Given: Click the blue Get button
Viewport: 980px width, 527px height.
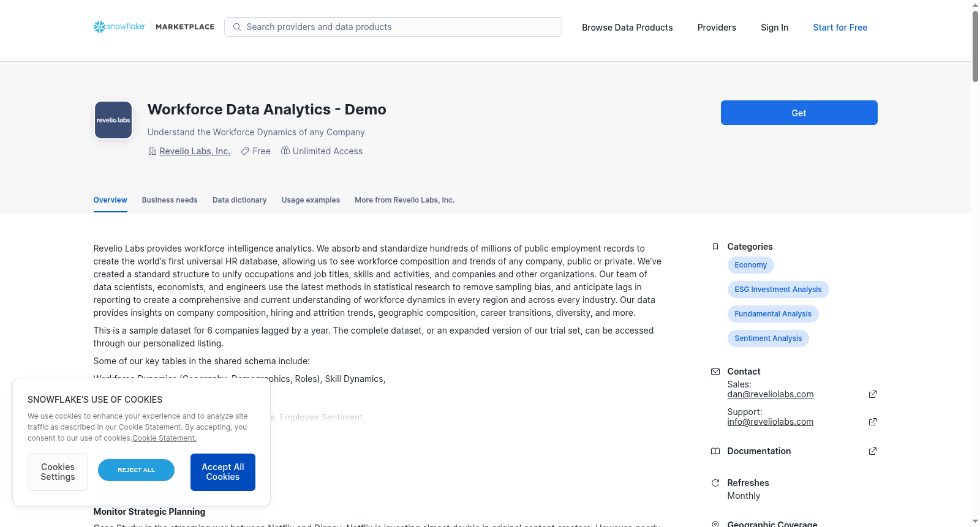Looking at the screenshot, I should point(799,113).
